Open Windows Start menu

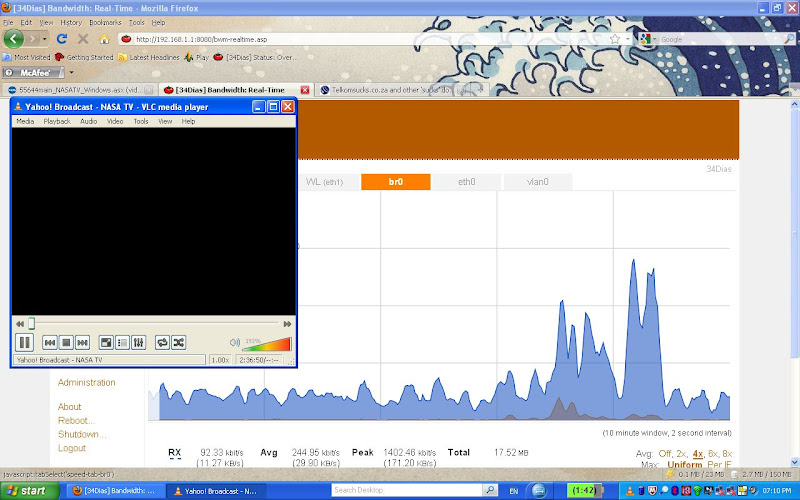tap(29, 491)
